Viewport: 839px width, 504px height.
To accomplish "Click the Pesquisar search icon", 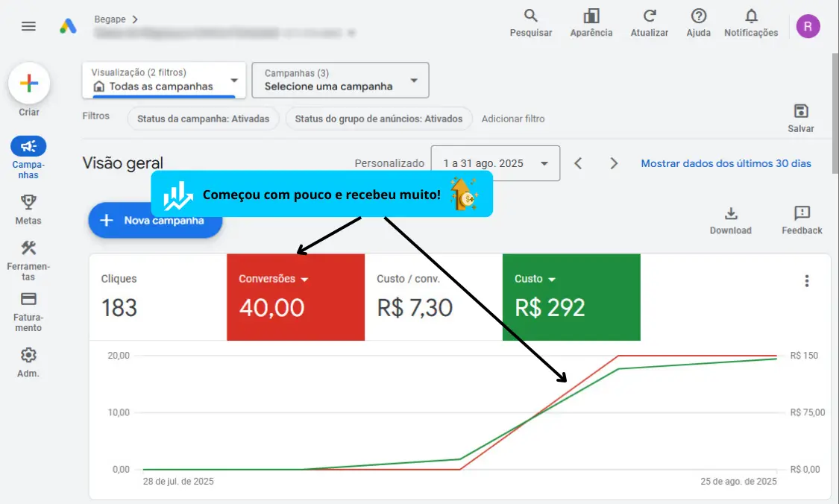I will pyautogui.click(x=531, y=16).
